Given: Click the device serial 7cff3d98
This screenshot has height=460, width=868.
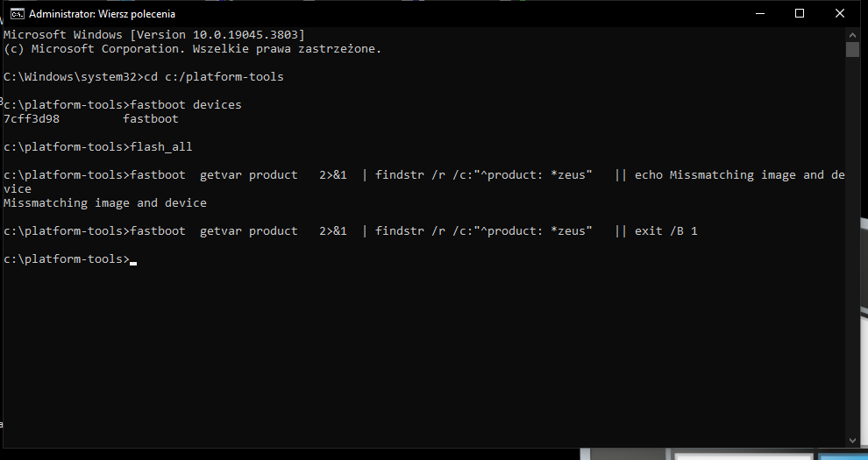Looking at the screenshot, I should pos(32,119).
